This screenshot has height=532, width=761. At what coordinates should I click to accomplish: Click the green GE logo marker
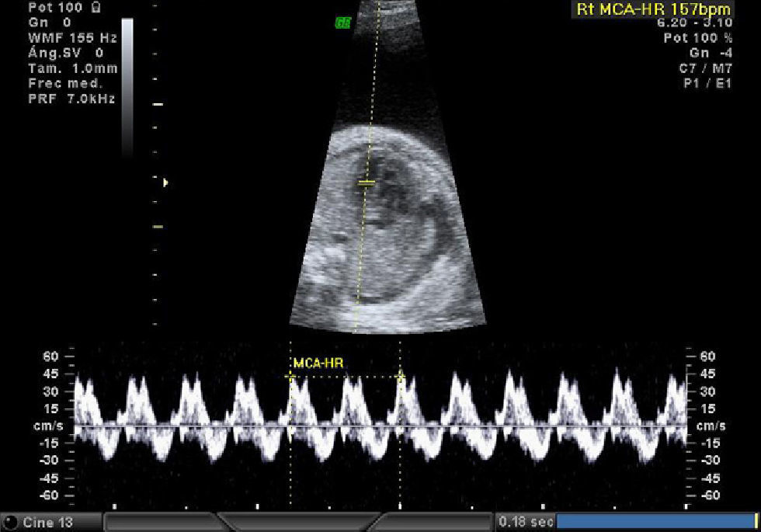click(342, 23)
